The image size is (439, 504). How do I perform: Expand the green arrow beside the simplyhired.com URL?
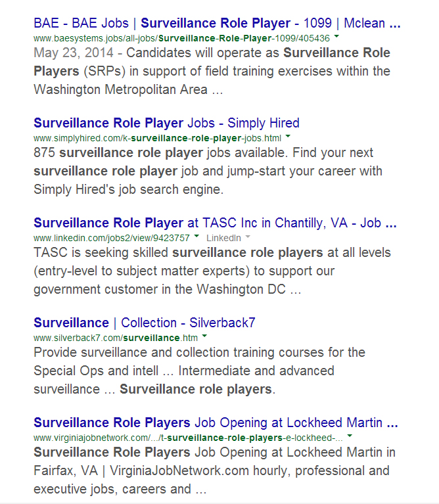[288, 137]
